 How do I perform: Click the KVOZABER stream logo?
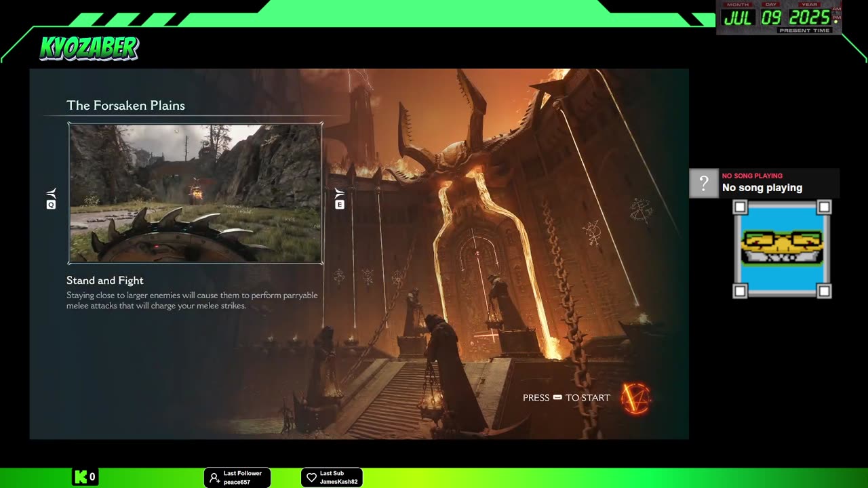(x=89, y=48)
